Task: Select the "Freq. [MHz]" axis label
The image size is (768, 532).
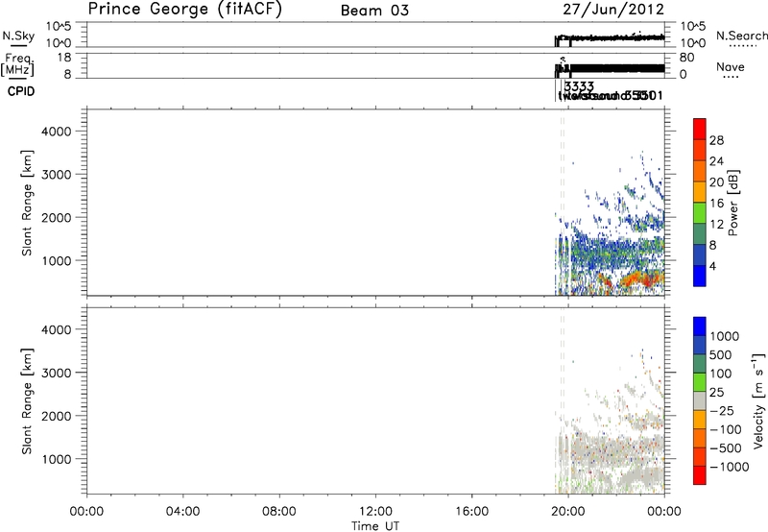Action: tap(18, 65)
